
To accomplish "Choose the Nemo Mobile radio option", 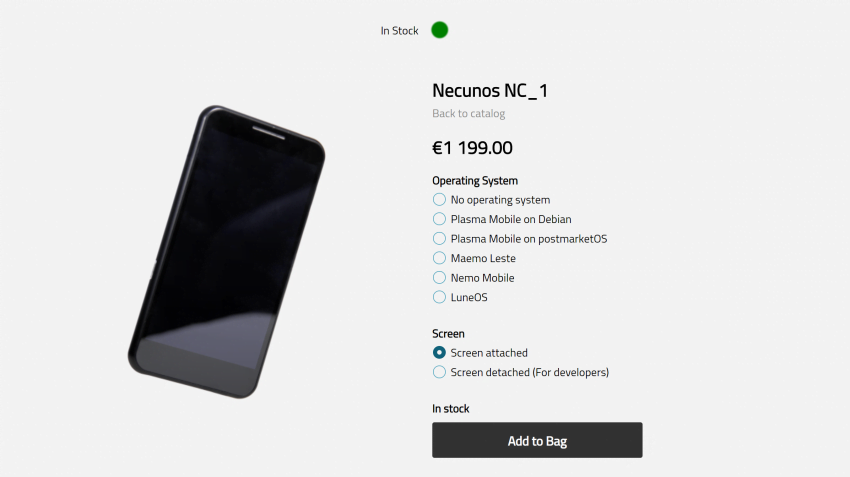I will point(439,278).
